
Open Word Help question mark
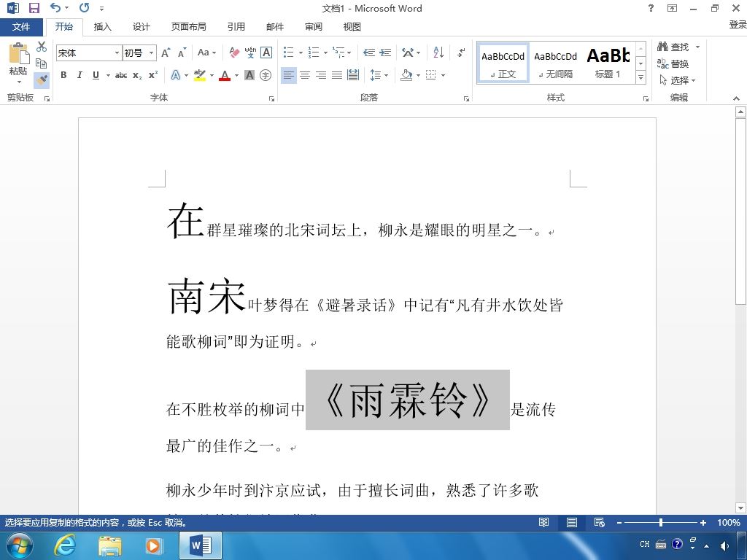[x=651, y=8]
